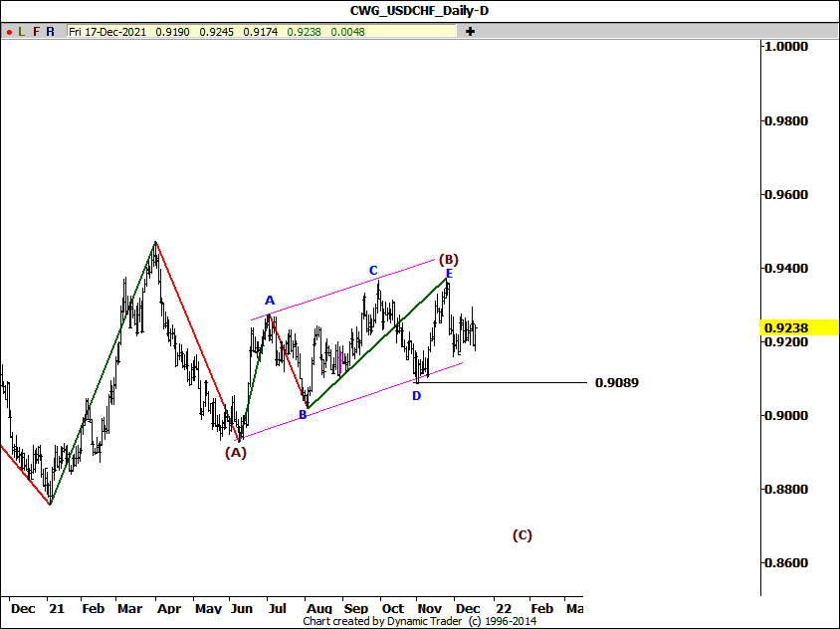Click the Oct label on time axis
The height and width of the screenshot is (629, 840).
click(x=393, y=609)
